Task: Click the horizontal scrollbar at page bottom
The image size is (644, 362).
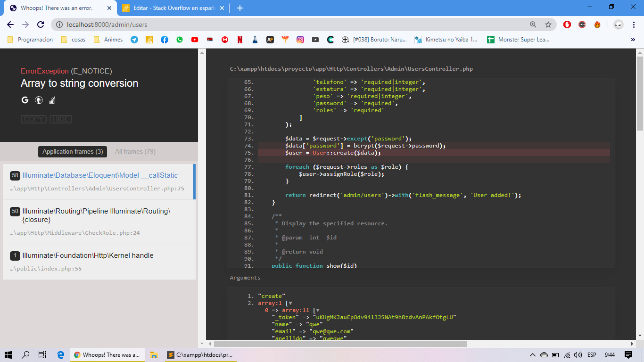Action: [340, 344]
